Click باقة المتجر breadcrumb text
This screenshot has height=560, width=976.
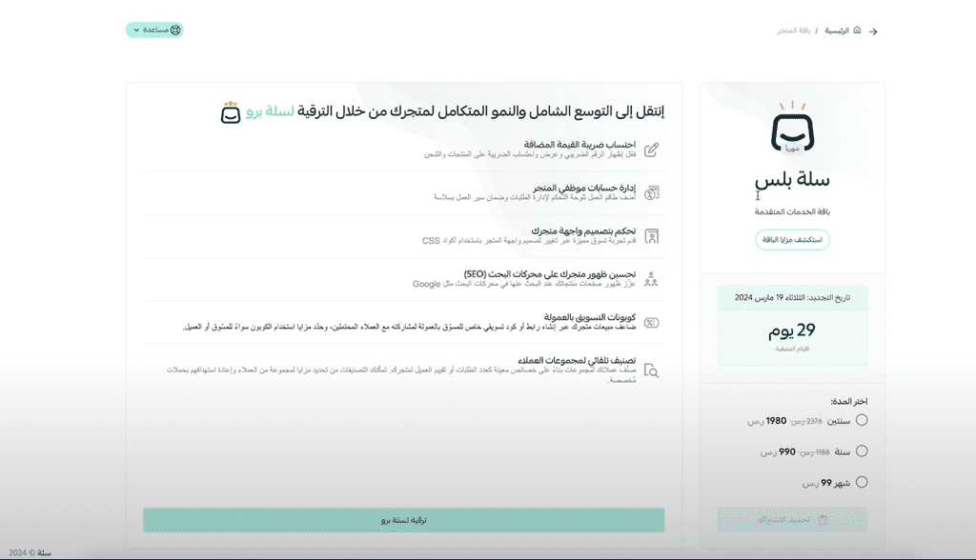pyautogui.click(x=794, y=30)
